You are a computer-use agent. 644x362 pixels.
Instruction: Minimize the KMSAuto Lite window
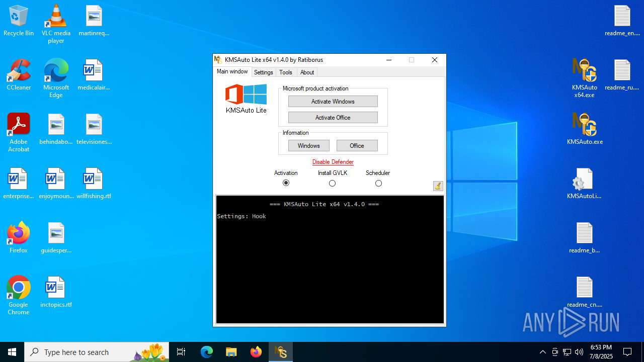(x=389, y=60)
